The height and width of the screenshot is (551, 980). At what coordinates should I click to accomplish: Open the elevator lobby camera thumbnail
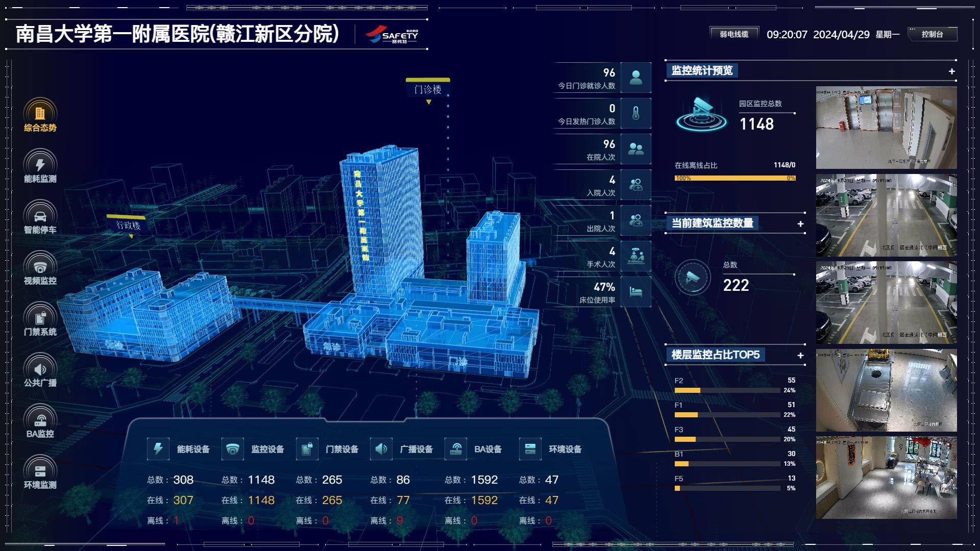(886, 128)
